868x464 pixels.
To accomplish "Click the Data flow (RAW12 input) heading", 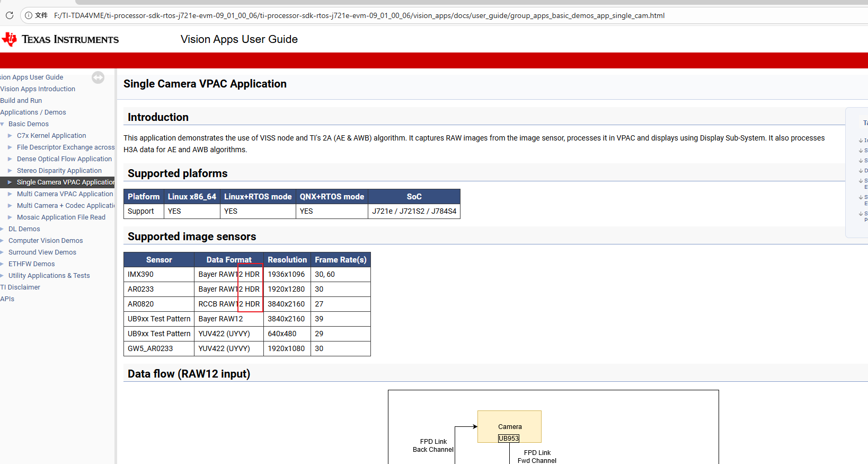I will point(189,374).
